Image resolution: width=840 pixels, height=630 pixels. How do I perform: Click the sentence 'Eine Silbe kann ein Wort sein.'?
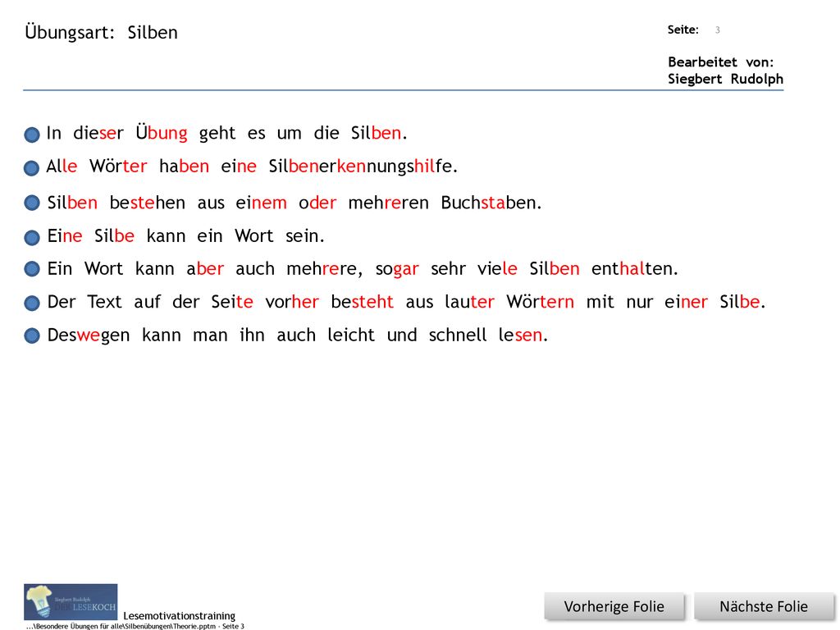[186, 235]
